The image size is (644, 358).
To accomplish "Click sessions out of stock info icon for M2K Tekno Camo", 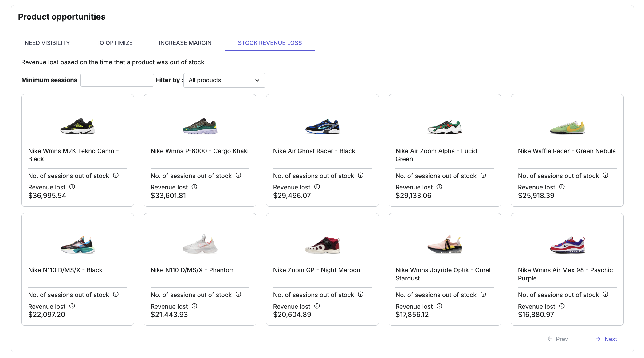I will [x=116, y=175].
